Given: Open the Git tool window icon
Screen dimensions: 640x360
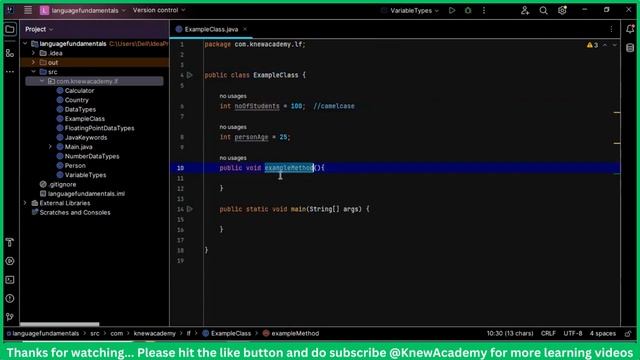Looking at the screenshot, I should click(x=10, y=317).
